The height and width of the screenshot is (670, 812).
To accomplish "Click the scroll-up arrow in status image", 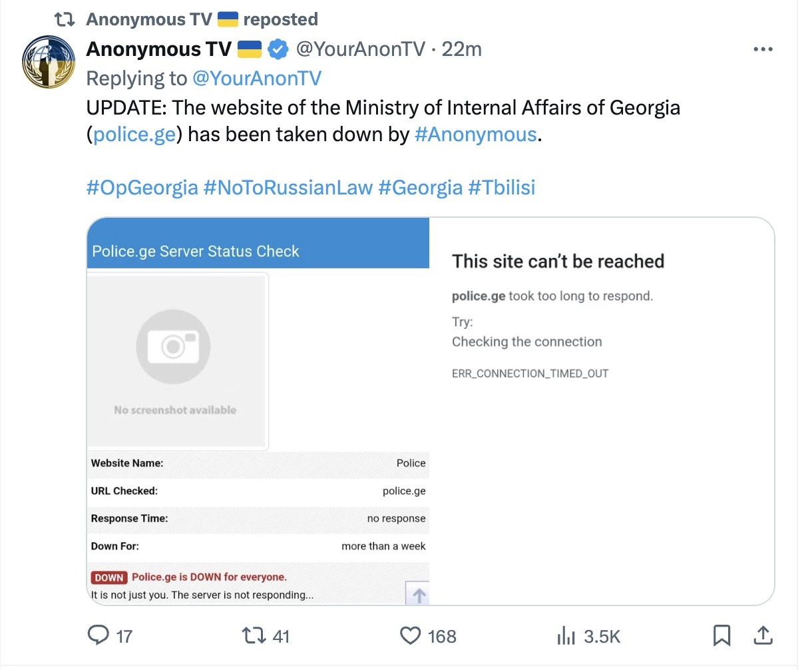I will (x=419, y=594).
